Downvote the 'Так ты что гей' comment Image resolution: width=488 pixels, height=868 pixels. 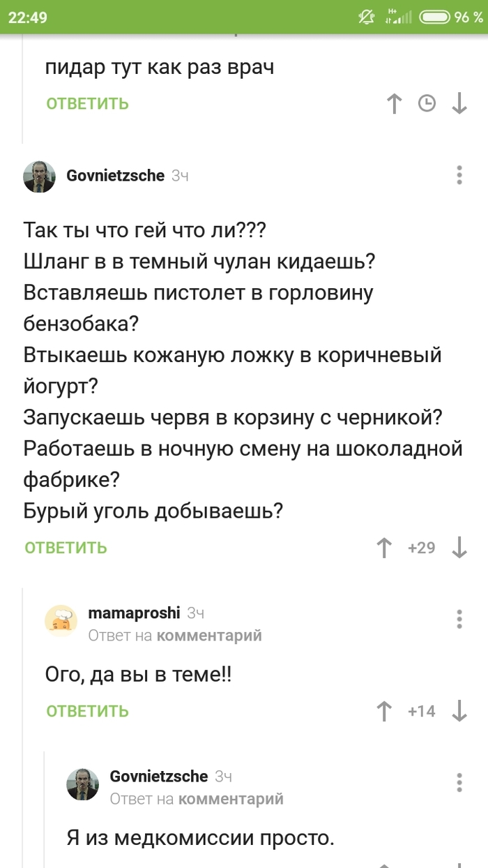[459, 548]
